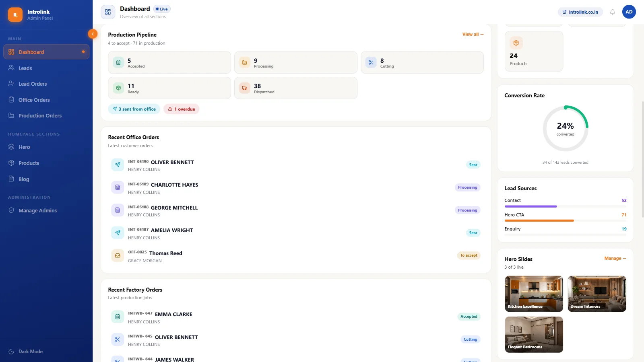Image resolution: width=644 pixels, height=362 pixels.
Task: Click scissors icon for INTWB-645 job
Action: (118, 339)
